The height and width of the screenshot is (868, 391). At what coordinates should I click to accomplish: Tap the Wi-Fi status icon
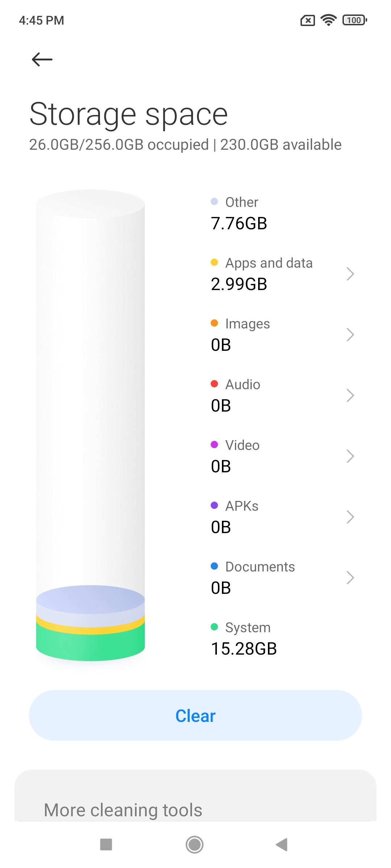point(329,20)
